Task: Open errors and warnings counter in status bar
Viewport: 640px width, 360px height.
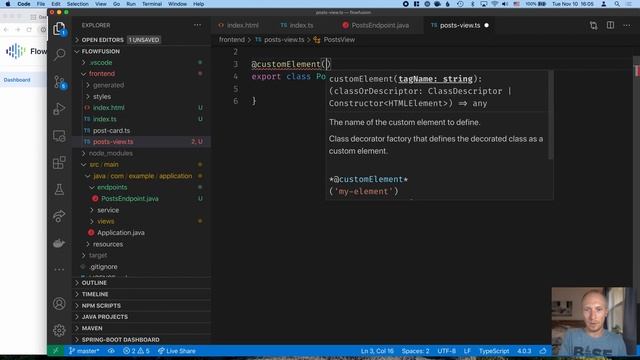Action: [x=136, y=351]
